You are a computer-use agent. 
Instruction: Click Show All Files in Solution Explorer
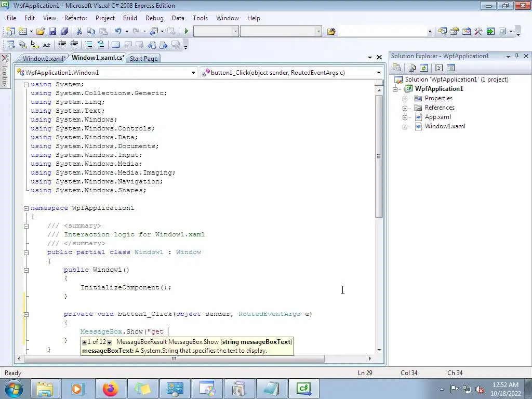[412, 68]
